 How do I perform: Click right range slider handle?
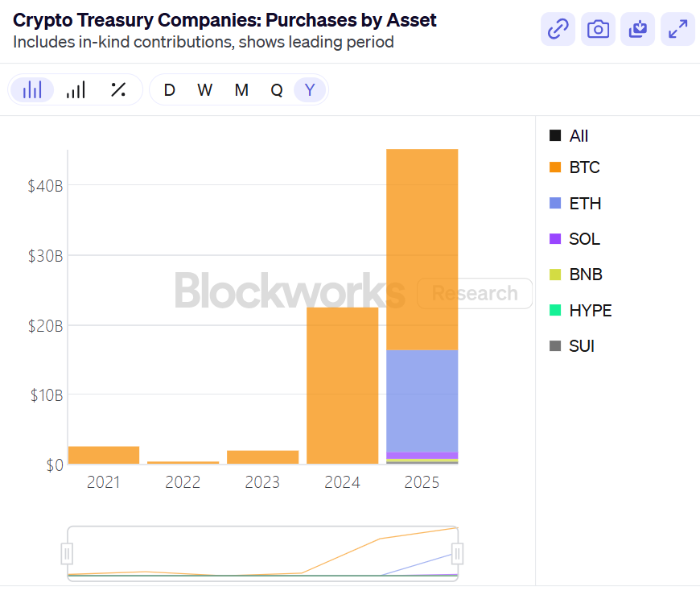[x=457, y=554]
